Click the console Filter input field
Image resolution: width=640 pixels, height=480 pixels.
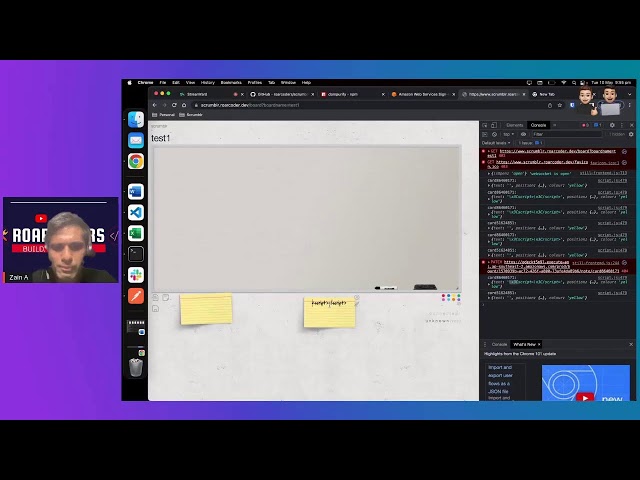click(x=566, y=134)
